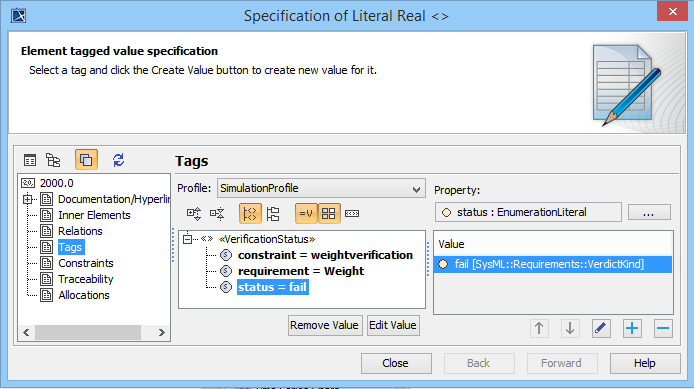The image size is (694, 389).
Task: Toggle the highlighted stereotype-grouping toolbar icon
Action: pyautogui.click(x=250, y=214)
